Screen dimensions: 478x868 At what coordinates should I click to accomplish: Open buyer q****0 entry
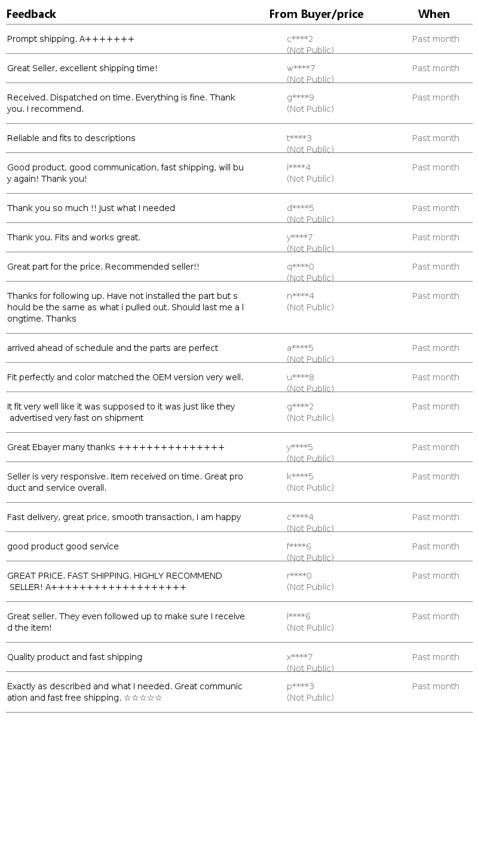pos(300,267)
